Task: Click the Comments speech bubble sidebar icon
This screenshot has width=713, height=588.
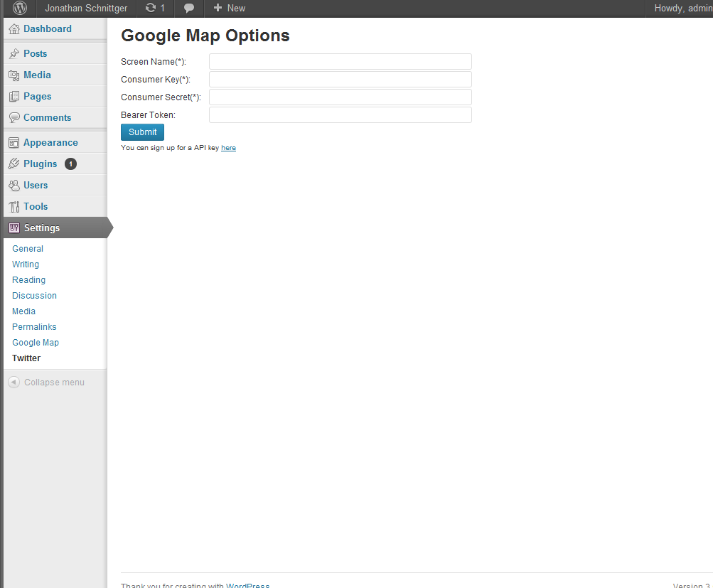Action: point(14,118)
